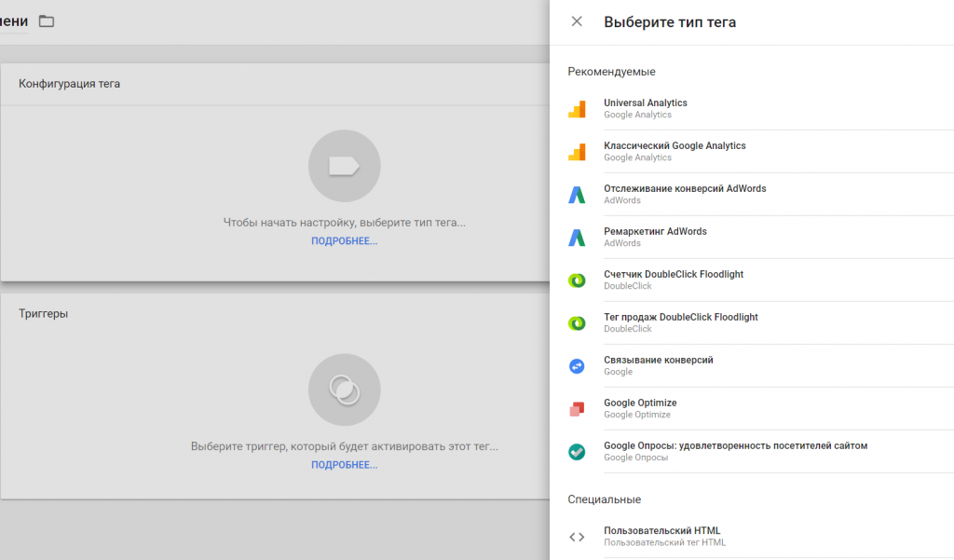This screenshot has width=954, height=560.
Task: Click the Связывание конверсий icon
Action: 577,366
